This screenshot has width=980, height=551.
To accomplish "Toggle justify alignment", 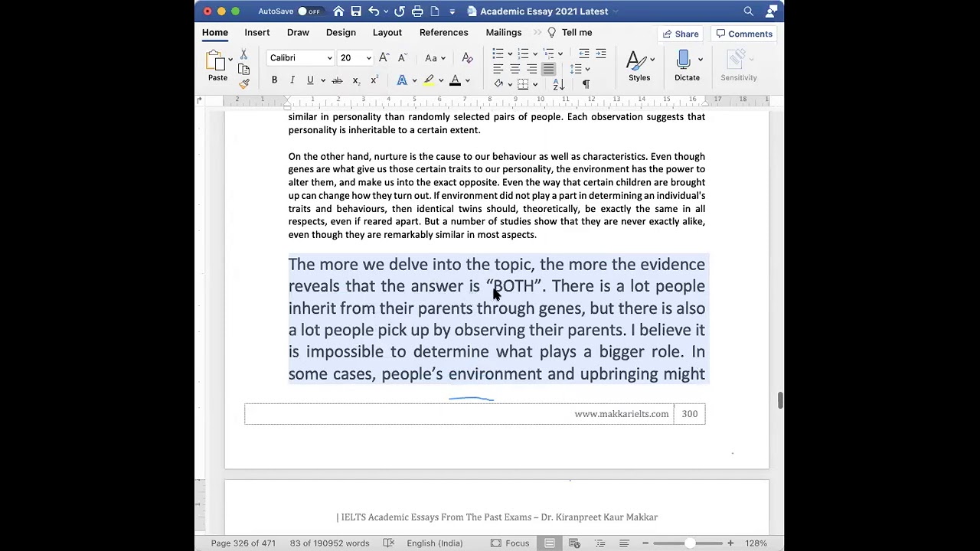I will pos(548,69).
